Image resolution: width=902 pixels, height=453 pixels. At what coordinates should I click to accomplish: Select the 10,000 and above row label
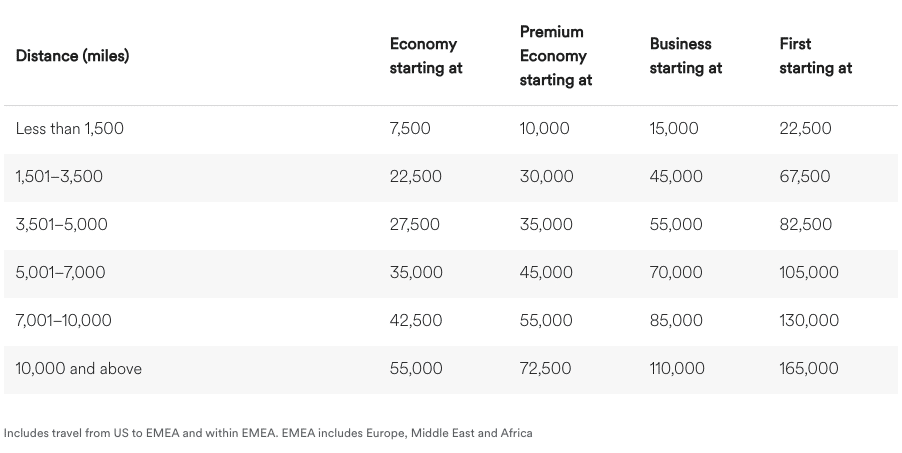click(x=79, y=368)
